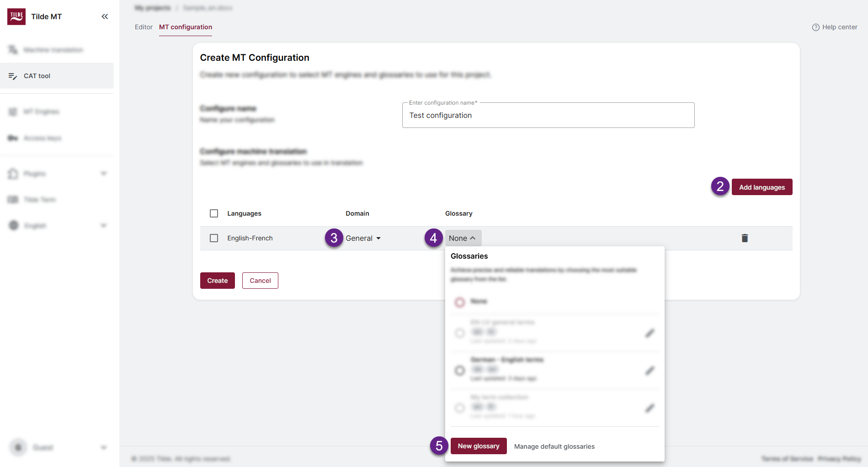Click the Tilde MT logo
The height and width of the screenshot is (467, 868).
point(16,16)
